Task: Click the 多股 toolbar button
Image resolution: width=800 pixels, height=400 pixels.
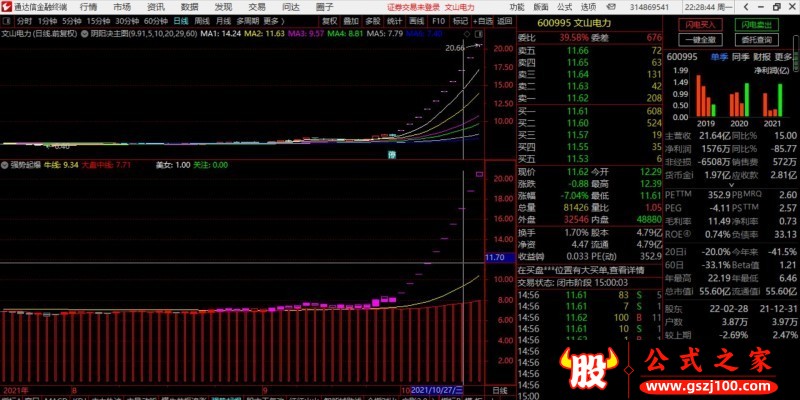Action: [x=372, y=21]
